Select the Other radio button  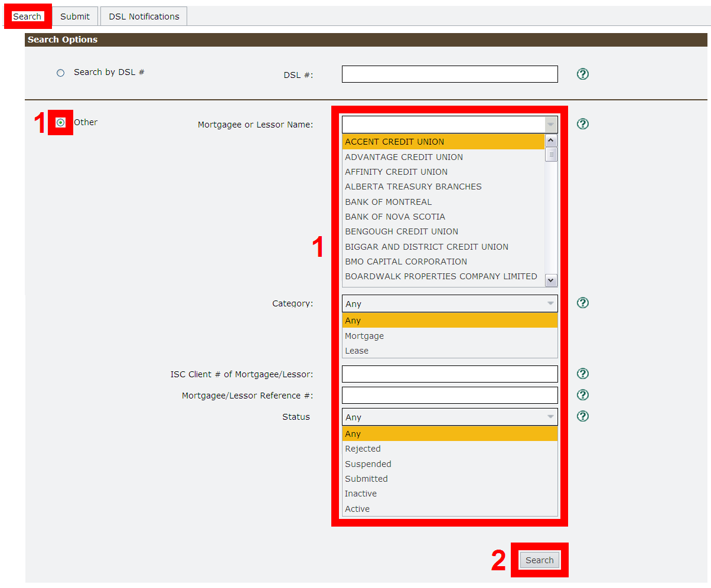pyautogui.click(x=60, y=123)
